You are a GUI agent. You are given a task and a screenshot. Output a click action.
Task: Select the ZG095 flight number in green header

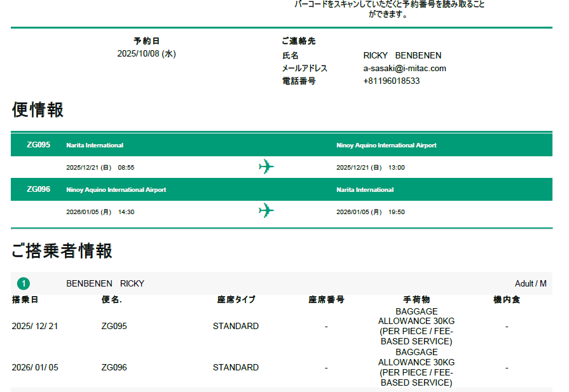pos(38,145)
